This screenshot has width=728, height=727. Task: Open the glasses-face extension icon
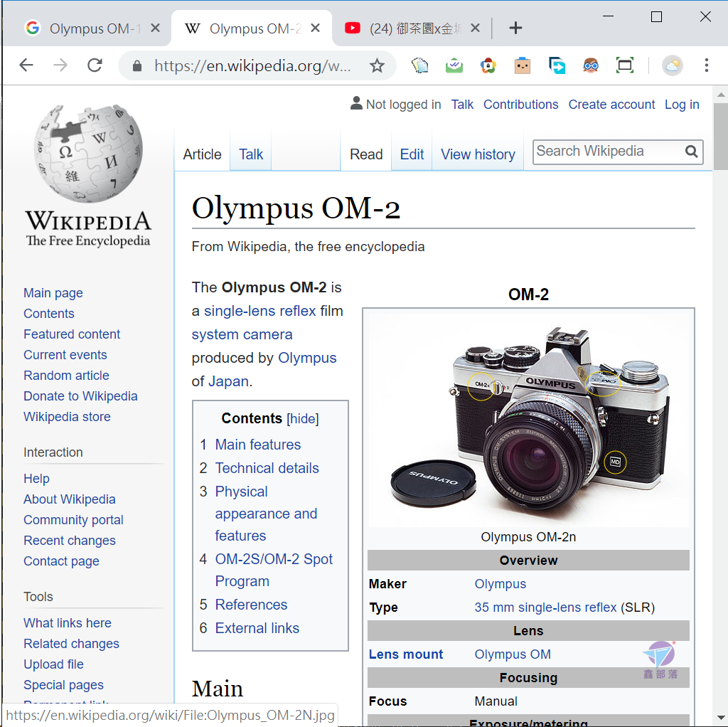[591, 65]
